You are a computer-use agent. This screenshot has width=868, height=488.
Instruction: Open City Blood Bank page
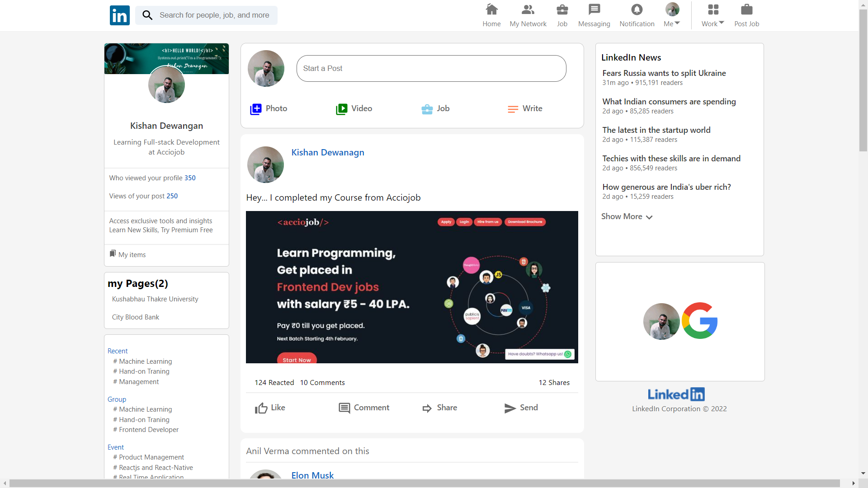136,317
